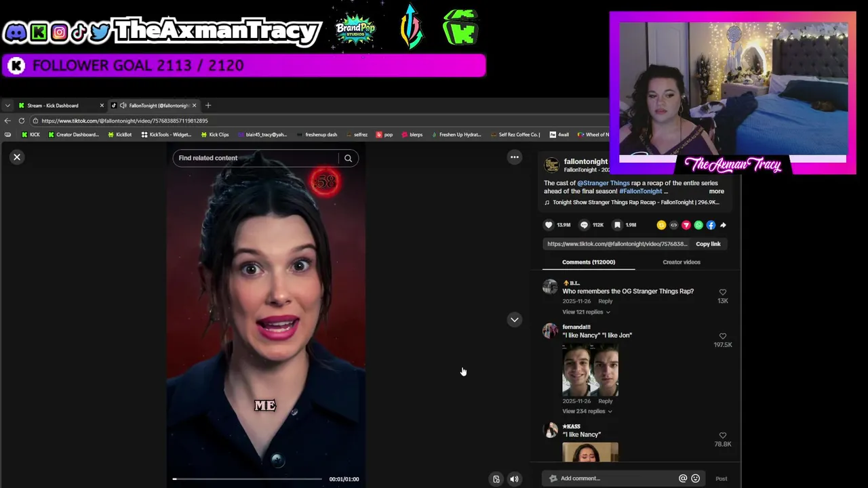Click the browser back arrow

pos(7,121)
